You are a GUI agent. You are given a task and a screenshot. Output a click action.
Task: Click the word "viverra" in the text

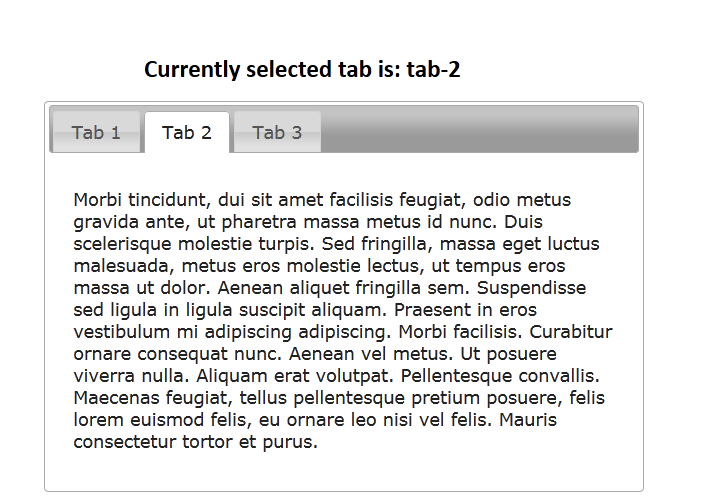click(x=104, y=376)
